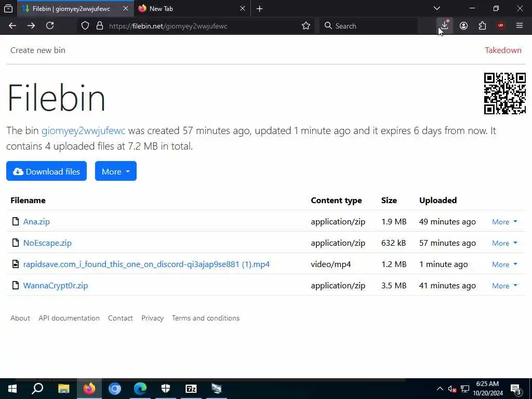Open the uBlock Origin extension icon
The image size is (532, 399).
[x=501, y=26]
